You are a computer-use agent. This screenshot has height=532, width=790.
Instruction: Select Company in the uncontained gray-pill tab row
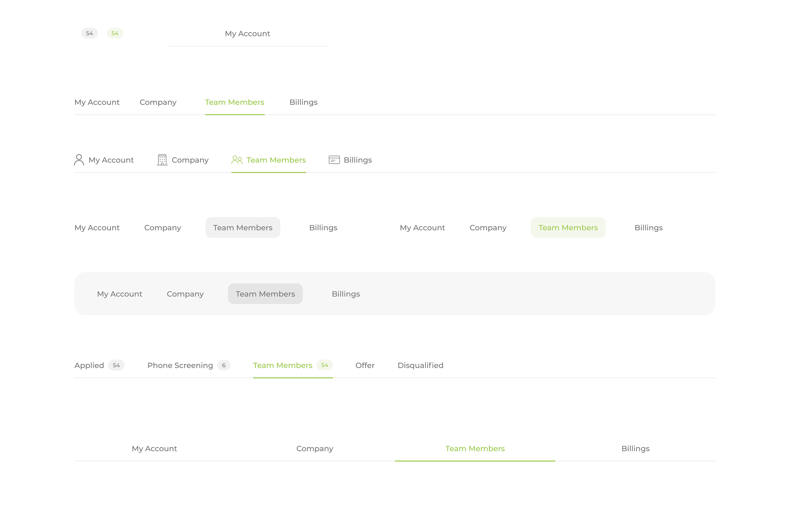pyautogui.click(x=163, y=228)
